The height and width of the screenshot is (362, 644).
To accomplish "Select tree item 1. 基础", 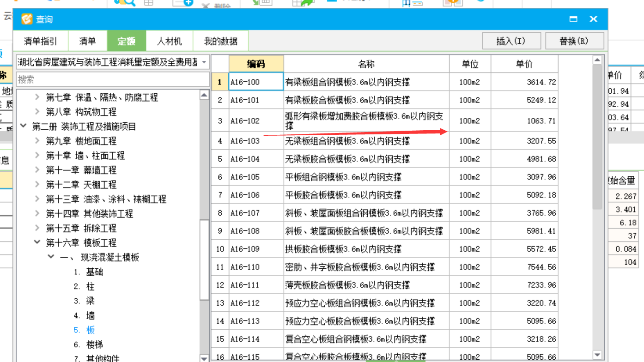I will click(89, 272).
